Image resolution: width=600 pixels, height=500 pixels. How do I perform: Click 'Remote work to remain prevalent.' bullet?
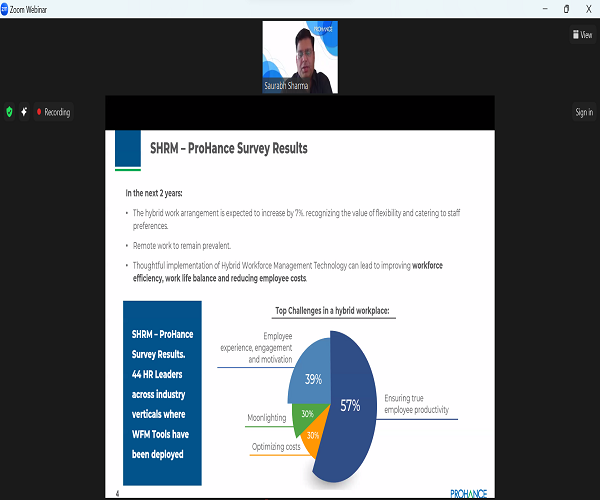tap(182, 246)
